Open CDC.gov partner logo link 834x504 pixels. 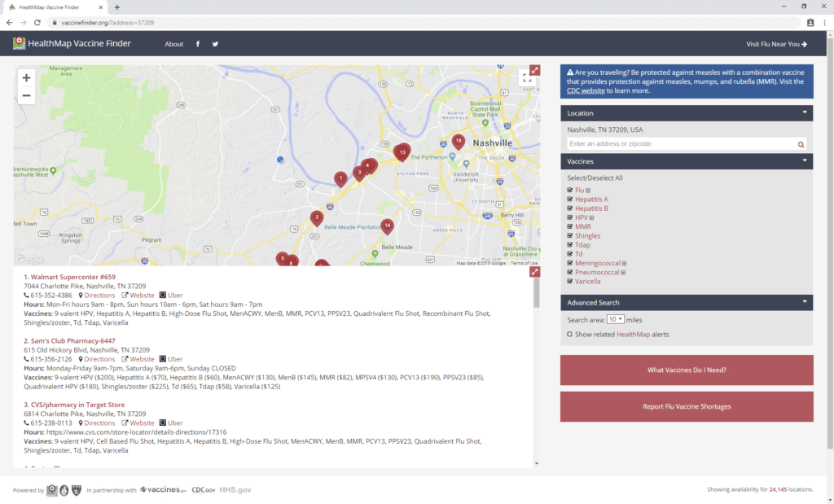203,489
